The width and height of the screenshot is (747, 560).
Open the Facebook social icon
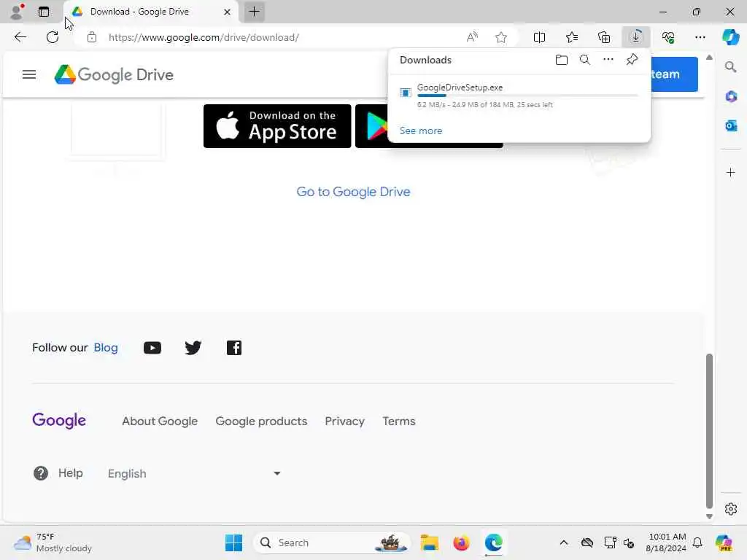(234, 348)
